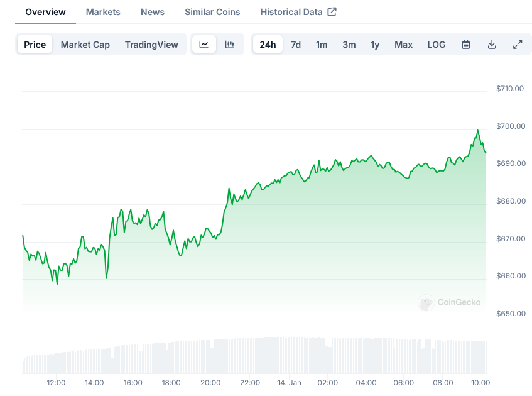Set time range to 7d

(x=296, y=45)
